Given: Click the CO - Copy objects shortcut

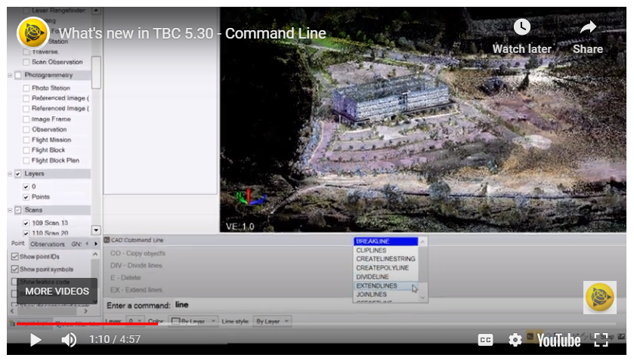Looking at the screenshot, I should coord(138,253).
